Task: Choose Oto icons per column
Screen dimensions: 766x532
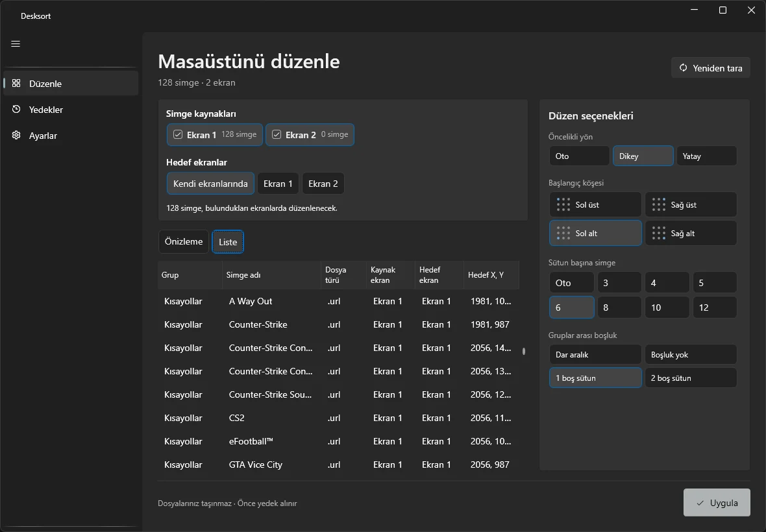Action: click(x=571, y=283)
